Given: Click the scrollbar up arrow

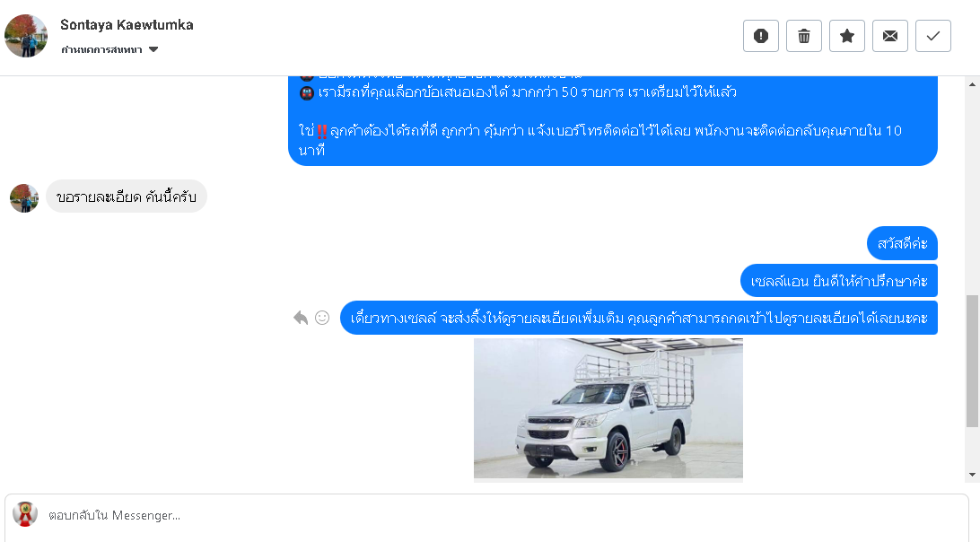Looking at the screenshot, I should (x=972, y=84).
